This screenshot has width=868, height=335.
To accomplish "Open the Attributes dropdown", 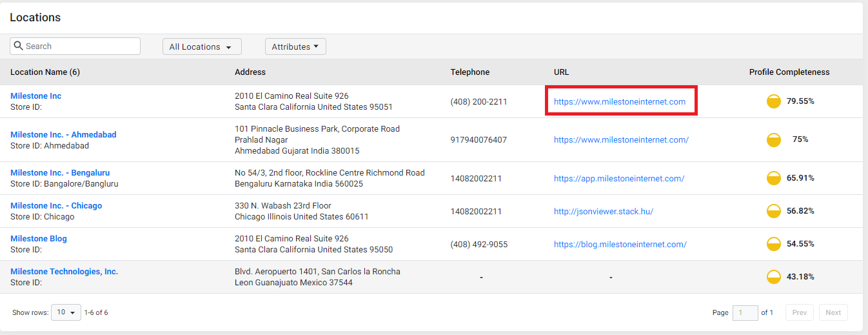I will 295,46.
